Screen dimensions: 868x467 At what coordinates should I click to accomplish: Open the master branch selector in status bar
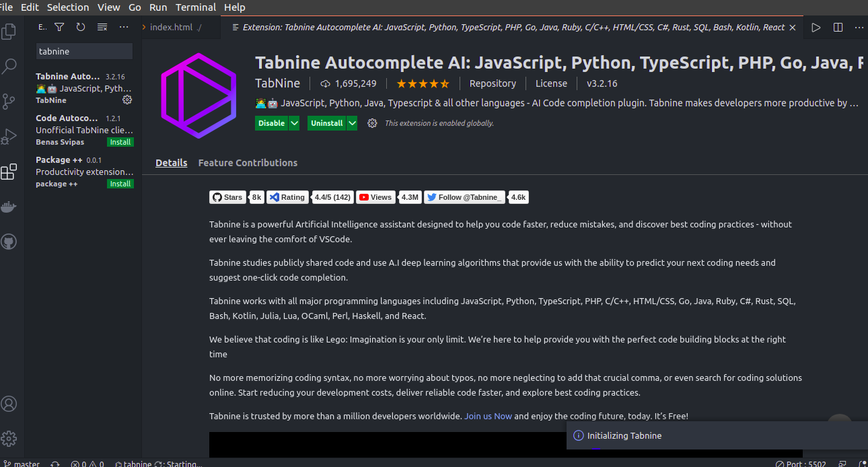click(x=24, y=463)
